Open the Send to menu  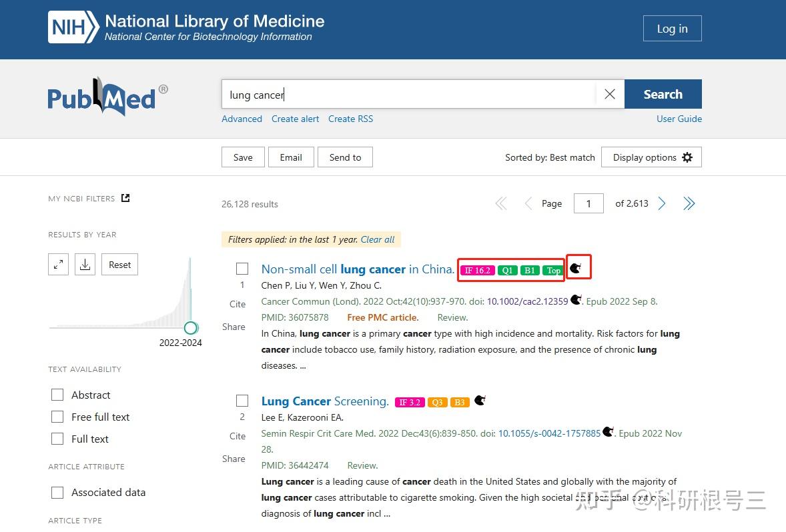tap(345, 157)
